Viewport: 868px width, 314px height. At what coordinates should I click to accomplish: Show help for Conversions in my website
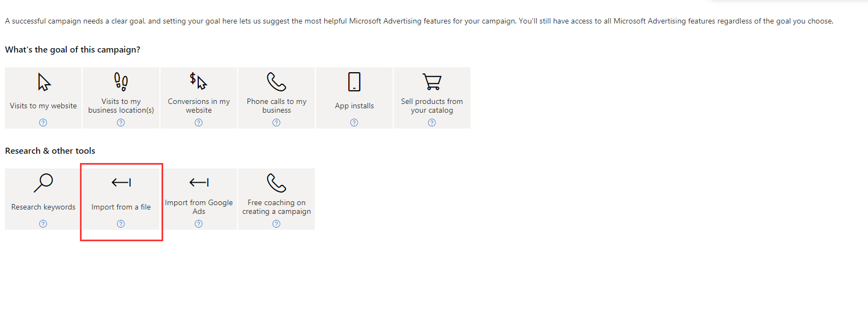(199, 123)
